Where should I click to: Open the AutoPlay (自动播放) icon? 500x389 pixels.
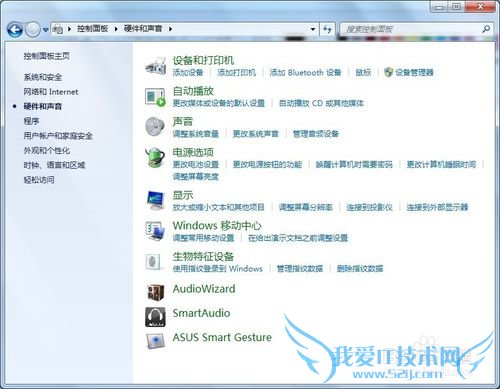156,97
